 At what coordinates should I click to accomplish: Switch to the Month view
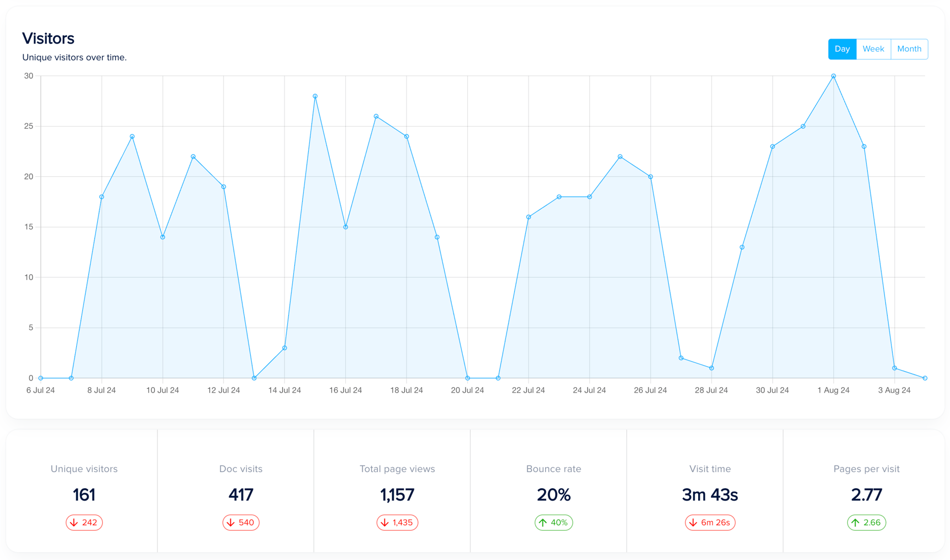pos(909,49)
